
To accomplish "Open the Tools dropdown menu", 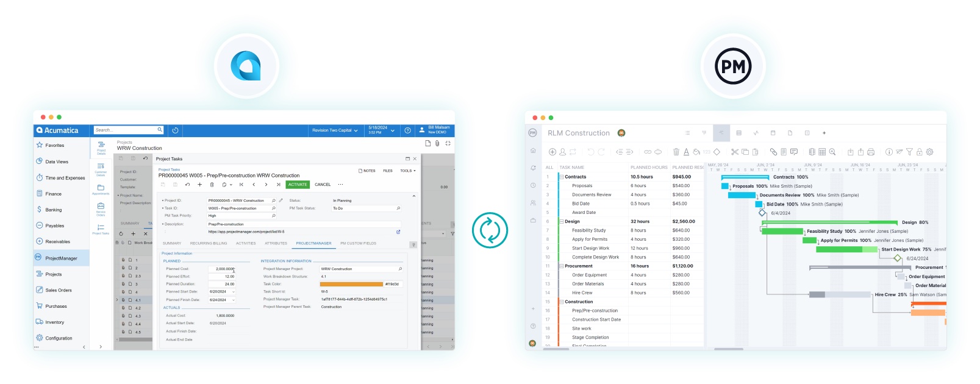I will (x=408, y=171).
